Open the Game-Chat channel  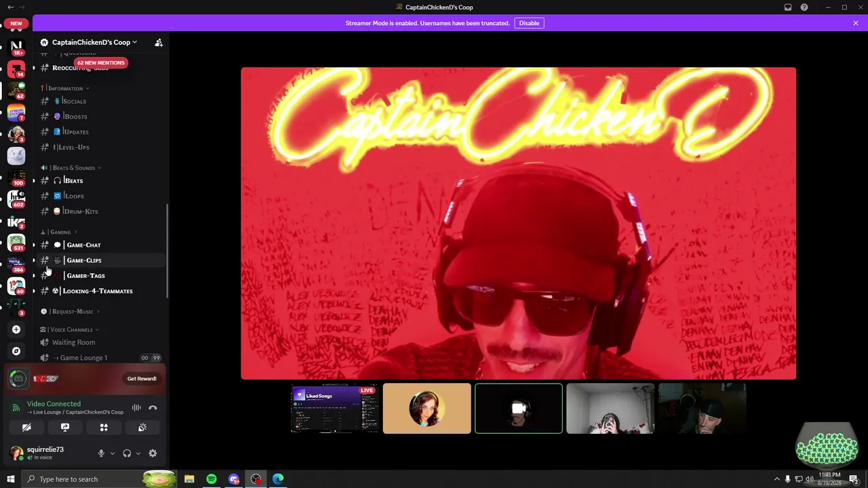[100, 245]
